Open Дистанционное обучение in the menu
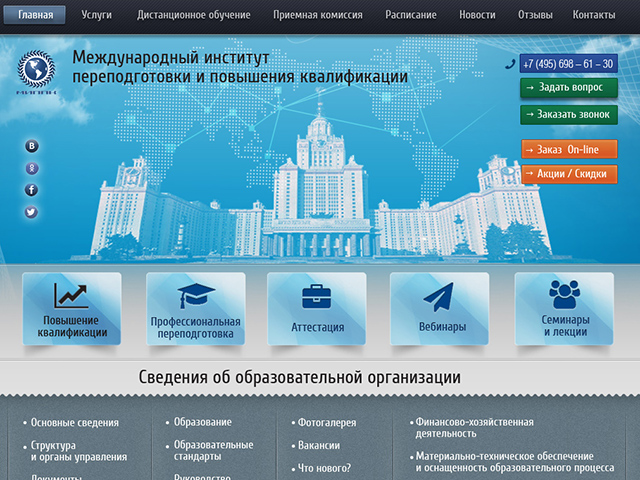 pyautogui.click(x=194, y=15)
